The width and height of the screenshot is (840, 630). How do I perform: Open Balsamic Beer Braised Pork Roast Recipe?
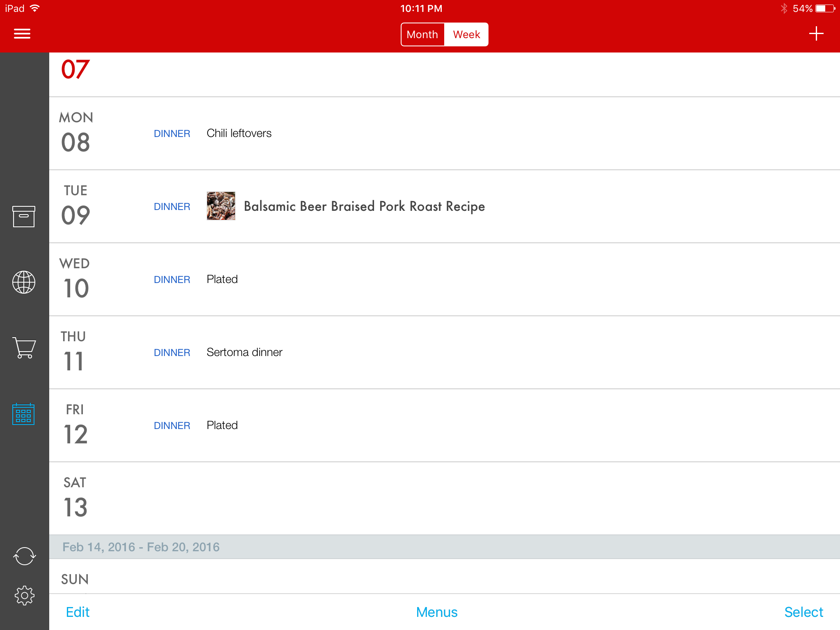click(x=364, y=206)
